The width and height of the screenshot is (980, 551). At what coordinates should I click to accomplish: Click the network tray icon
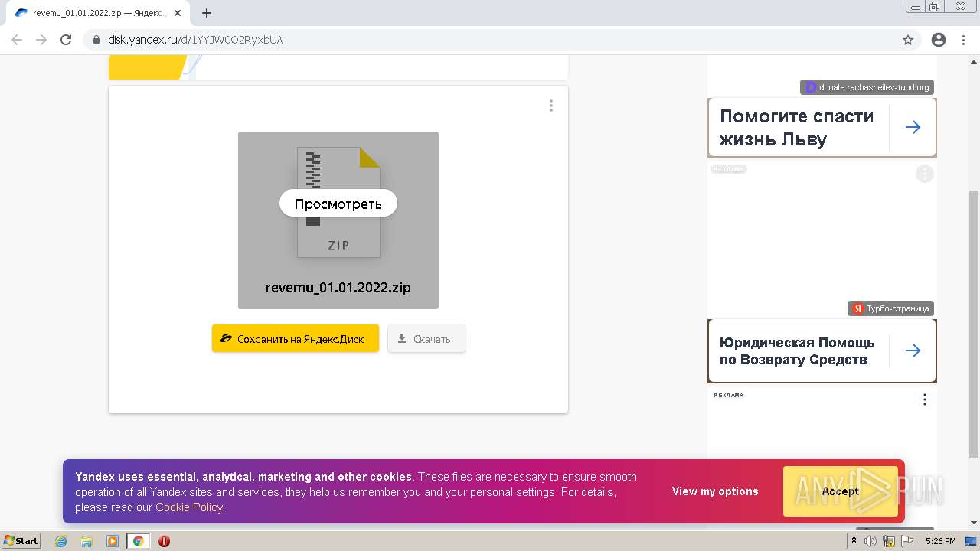[889, 541]
